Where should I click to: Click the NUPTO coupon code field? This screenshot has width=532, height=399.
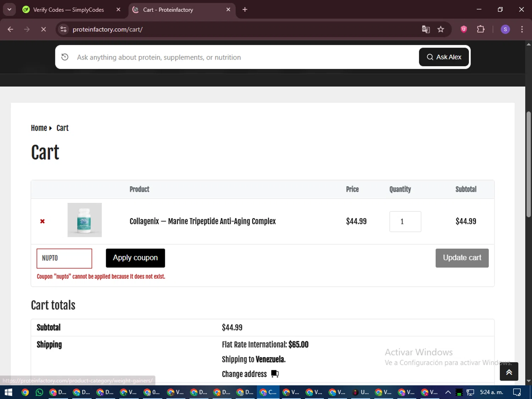pos(64,258)
